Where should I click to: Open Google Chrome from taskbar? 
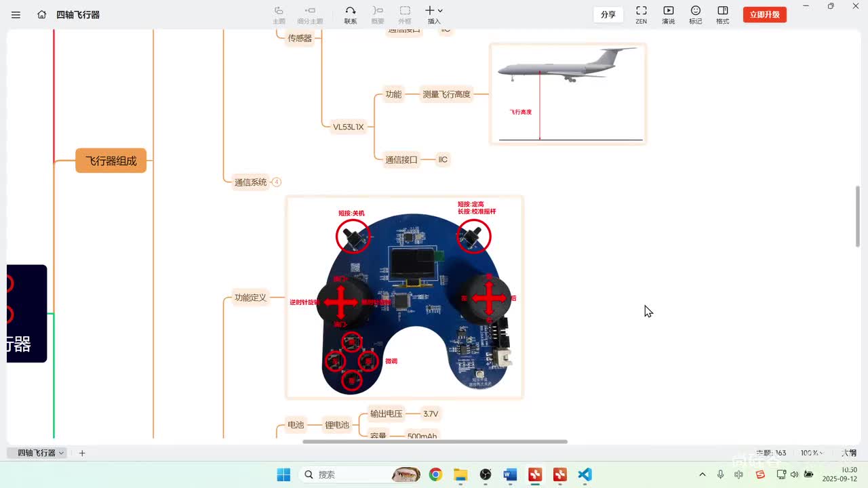coord(435,474)
